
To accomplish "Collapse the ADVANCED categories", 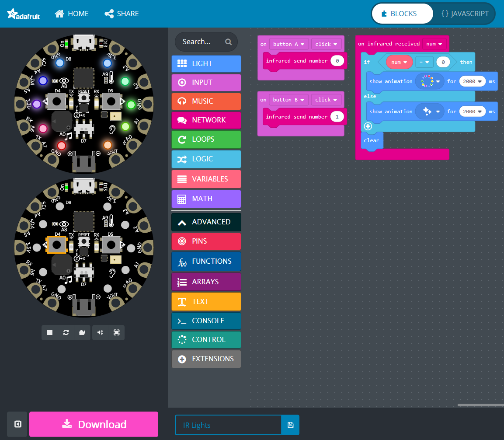I will tap(206, 222).
